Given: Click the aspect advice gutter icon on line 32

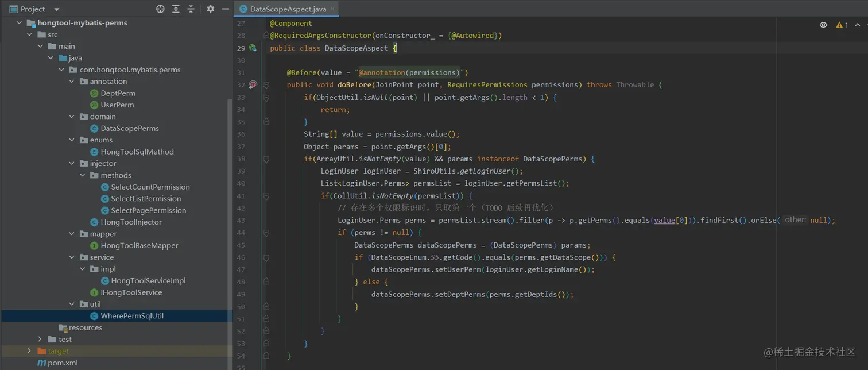Looking at the screenshot, I should 253,84.
